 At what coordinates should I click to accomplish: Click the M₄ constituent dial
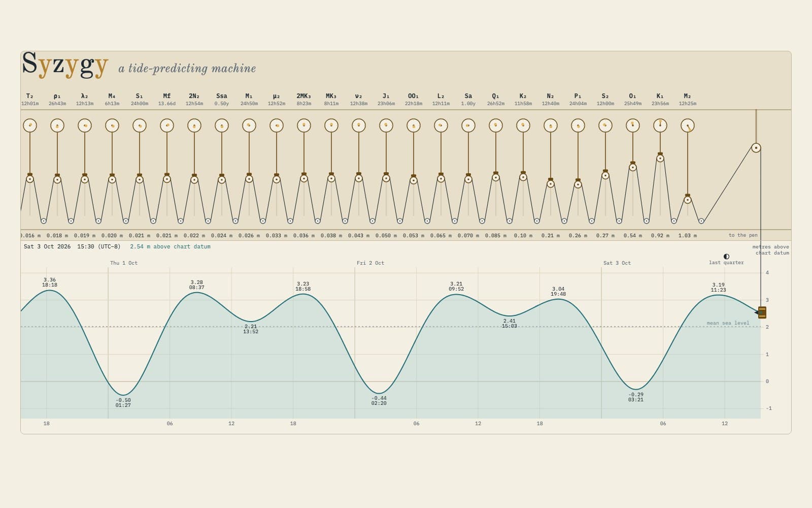(x=112, y=125)
